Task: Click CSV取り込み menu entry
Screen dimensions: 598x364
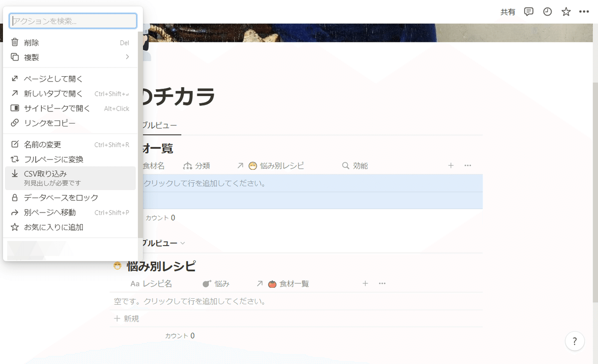Action: 70,178
